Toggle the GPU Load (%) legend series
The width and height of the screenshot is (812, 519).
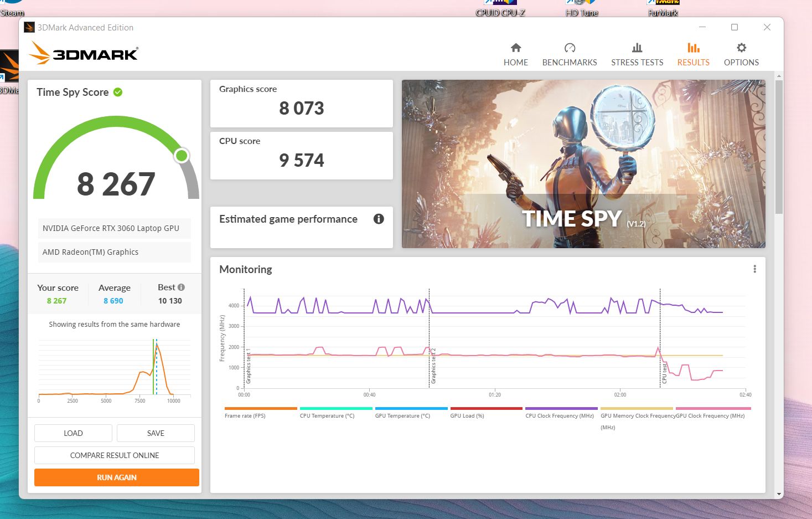(487, 413)
